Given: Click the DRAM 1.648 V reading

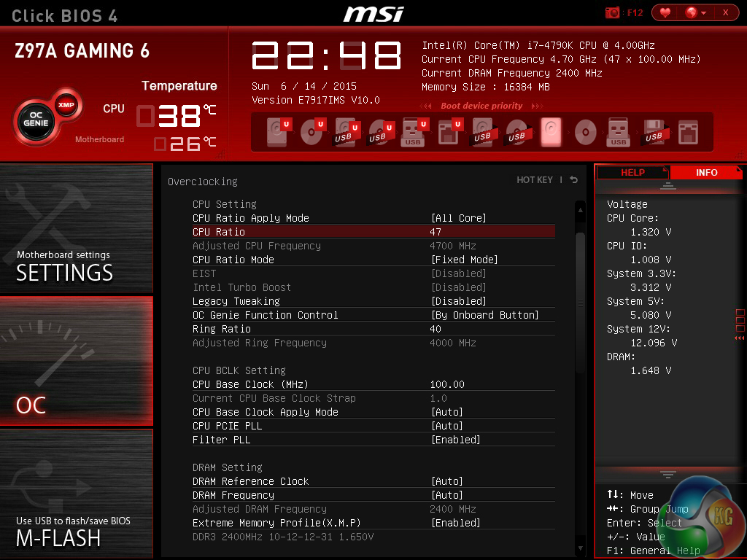Looking at the screenshot, I should (x=650, y=370).
